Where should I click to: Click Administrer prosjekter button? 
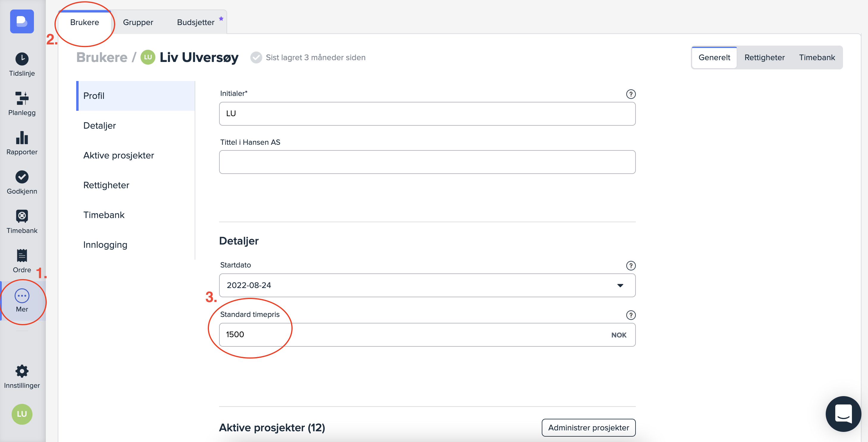[588, 427]
